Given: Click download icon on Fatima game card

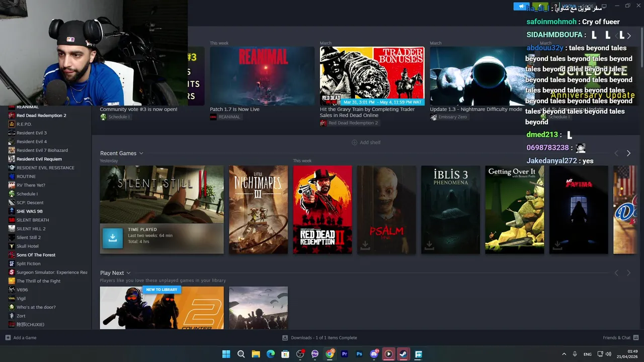Looking at the screenshot, I should (557, 245).
